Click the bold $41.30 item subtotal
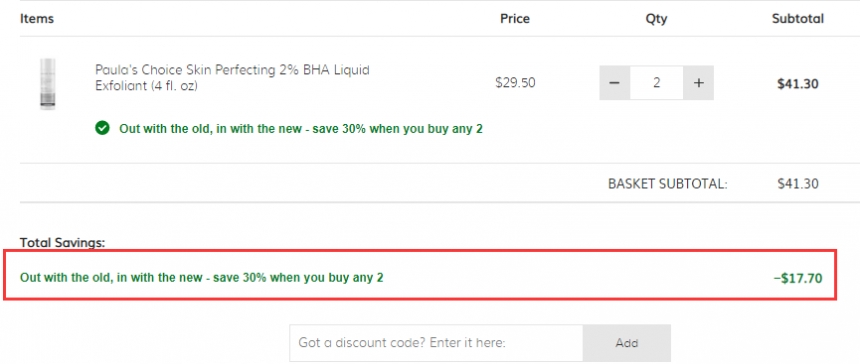The image size is (860, 364). point(797,84)
